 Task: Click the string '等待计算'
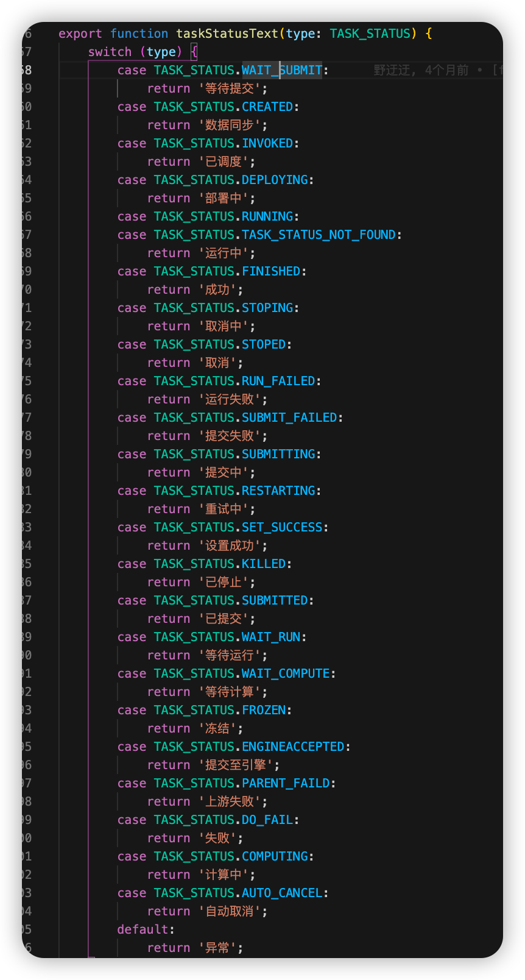tap(230, 692)
